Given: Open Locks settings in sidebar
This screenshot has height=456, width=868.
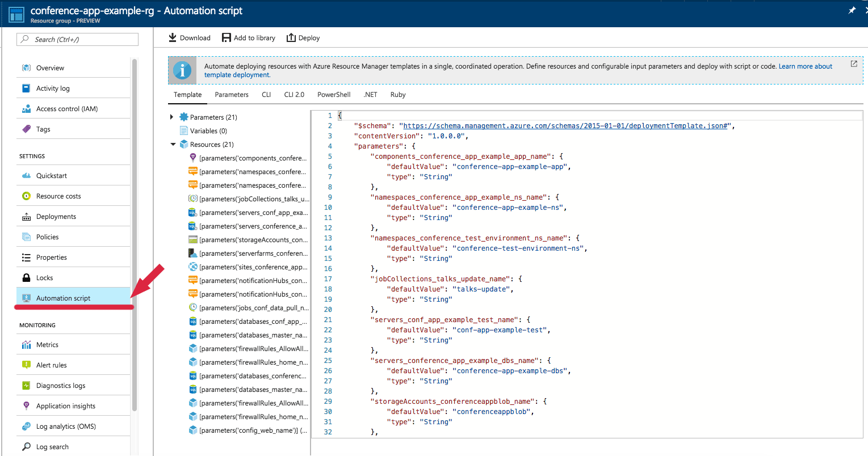Looking at the screenshot, I should 44,278.
